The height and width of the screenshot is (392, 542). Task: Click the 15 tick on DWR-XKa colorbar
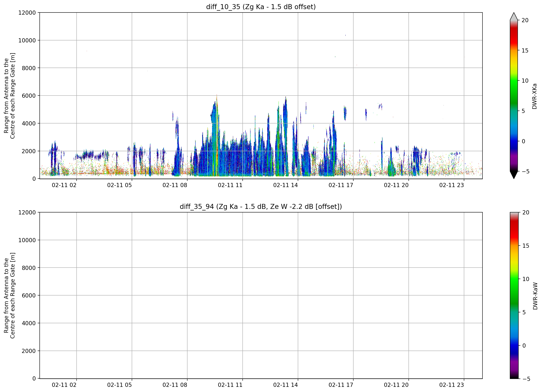[525, 51]
